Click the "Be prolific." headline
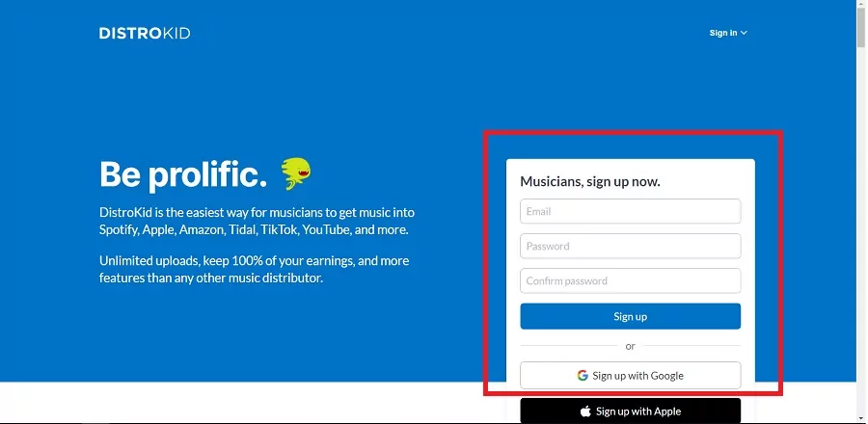Viewport: 868px width, 424px height. point(183,174)
